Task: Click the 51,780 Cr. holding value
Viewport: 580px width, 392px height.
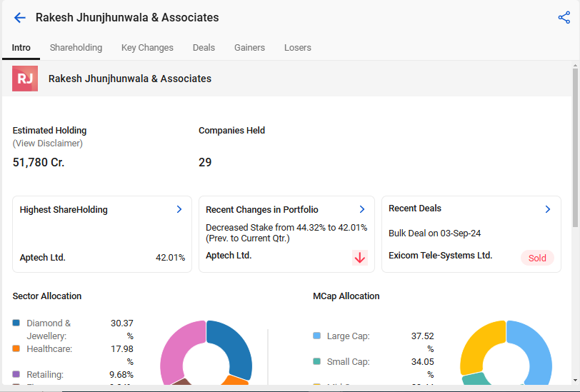Action: [x=39, y=162]
